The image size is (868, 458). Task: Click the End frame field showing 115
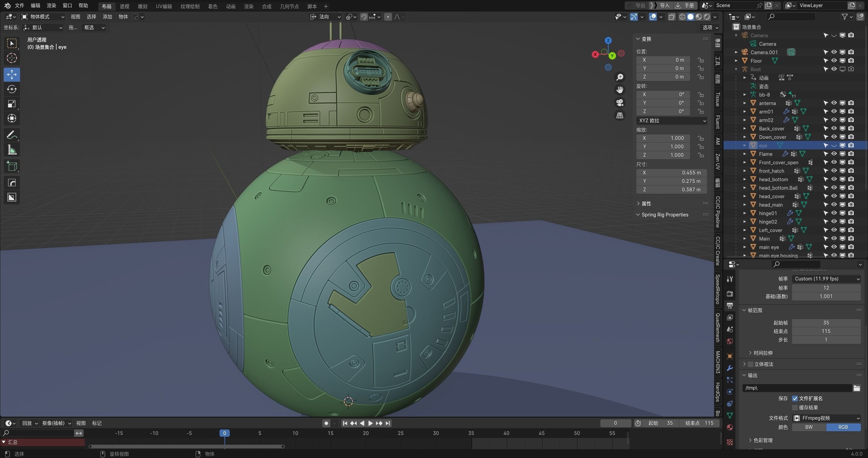tap(699, 423)
